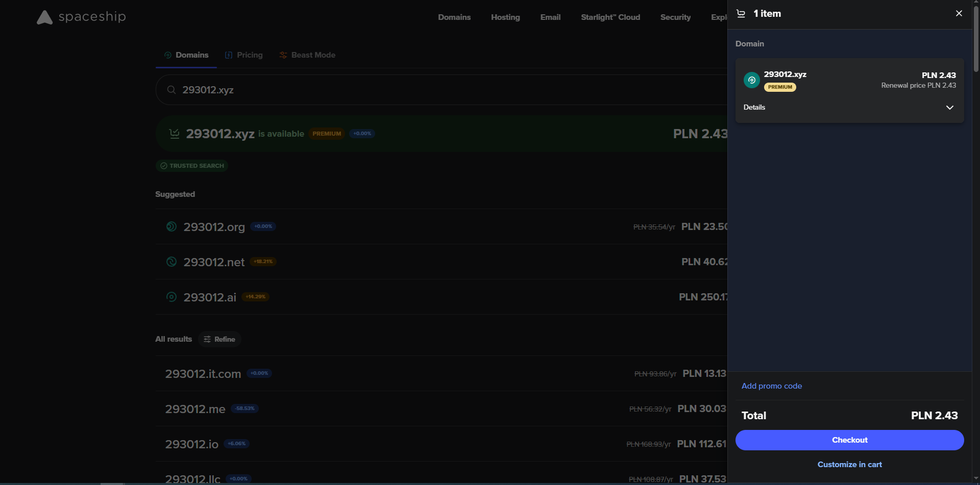Open the Refine filter options
Viewport: 980px width, 485px height.
coord(219,339)
